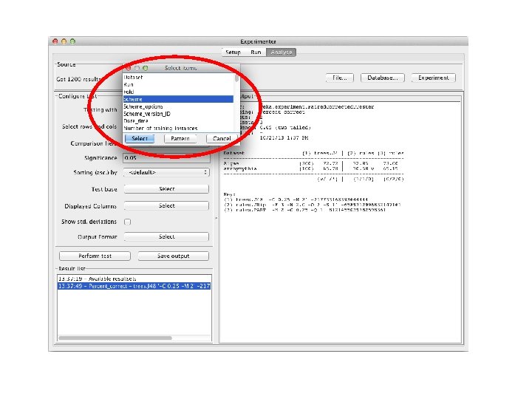Screen dimensions: 532x399
Task: Pick Number of training instances item
Action: tap(179, 129)
